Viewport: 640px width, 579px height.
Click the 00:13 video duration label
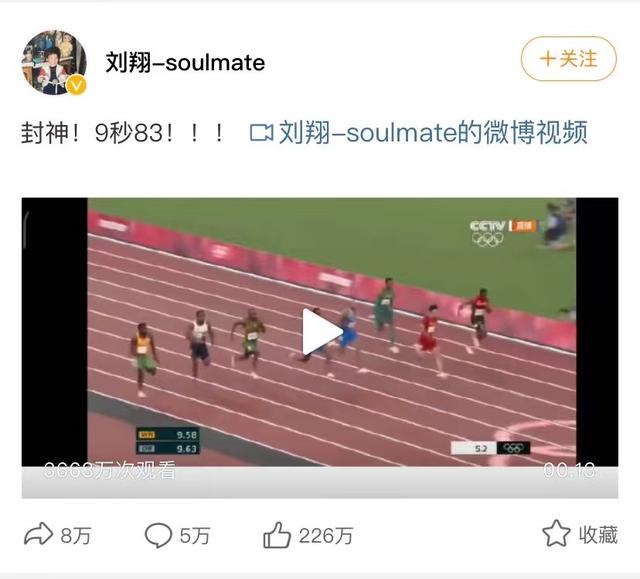[x=569, y=470]
